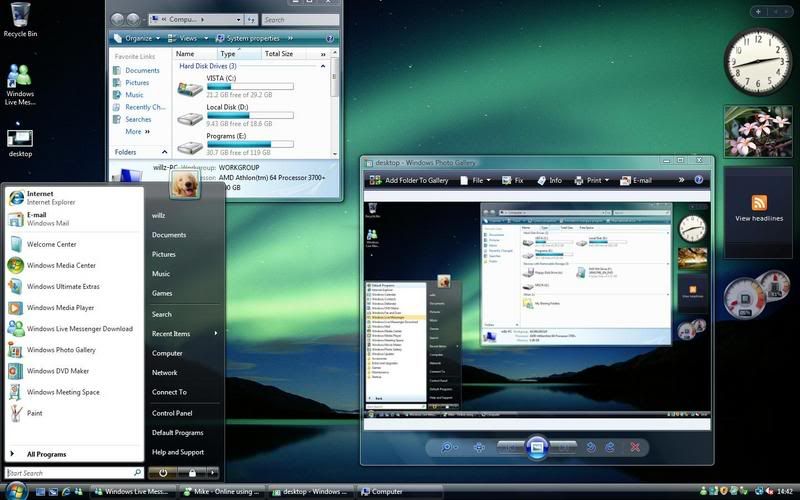800x500 pixels.
Task: Open the Info pane in Photo Gallery
Action: 549,180
